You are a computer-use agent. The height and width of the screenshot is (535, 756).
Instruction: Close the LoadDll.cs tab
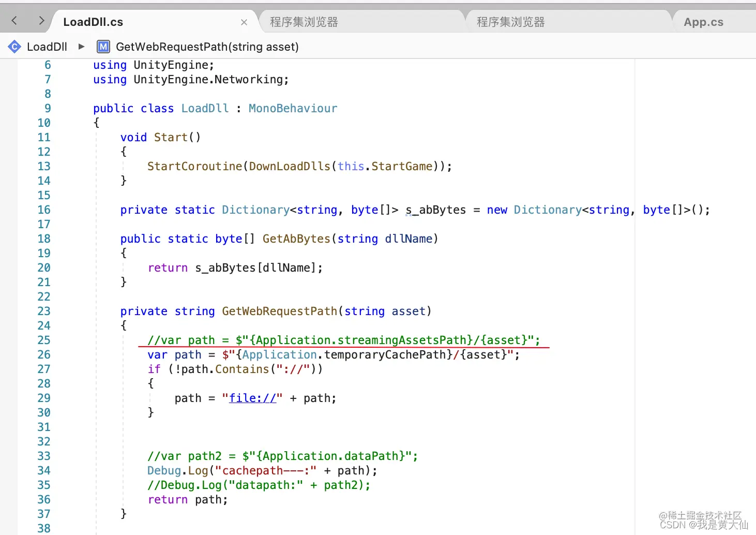tap(244, 22)
